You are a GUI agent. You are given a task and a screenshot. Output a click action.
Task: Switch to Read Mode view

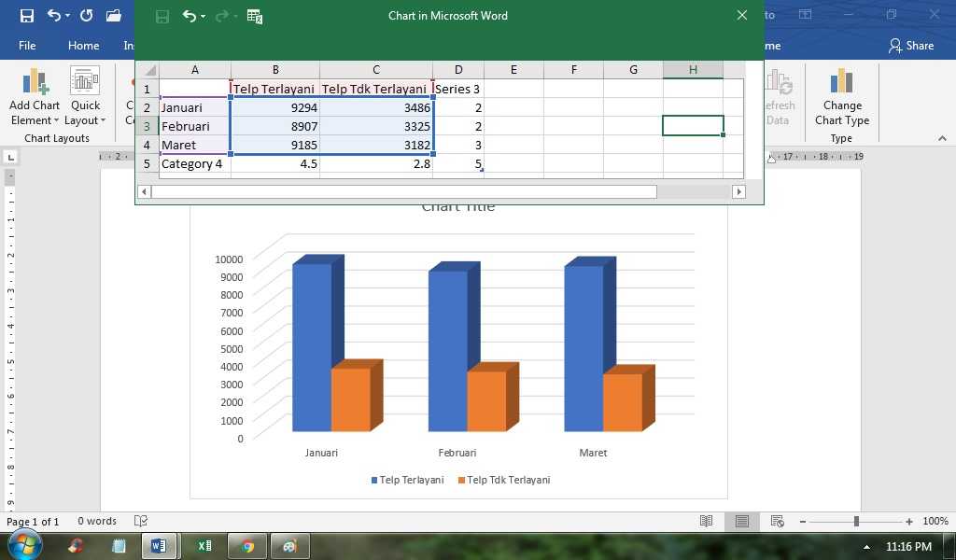point(706,521)
